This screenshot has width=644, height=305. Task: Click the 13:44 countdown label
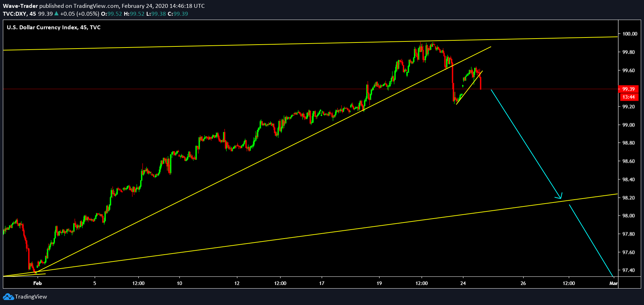[x=628, y=97]
